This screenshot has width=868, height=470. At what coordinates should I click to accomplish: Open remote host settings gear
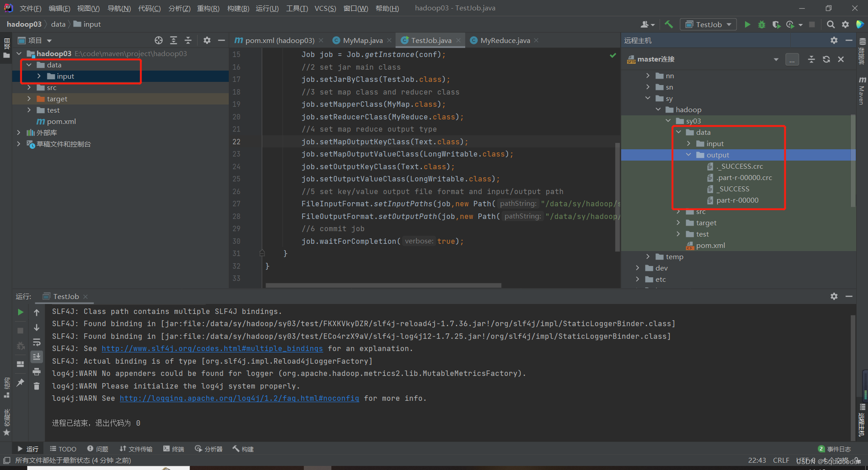tap(834, 40)
